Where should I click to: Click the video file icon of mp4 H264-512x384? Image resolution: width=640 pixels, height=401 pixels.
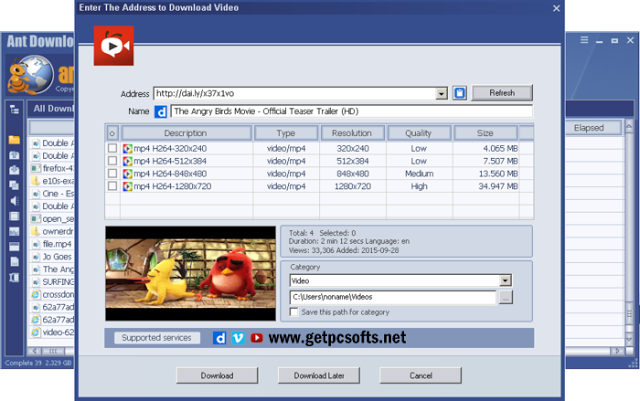tap(127, 161)
